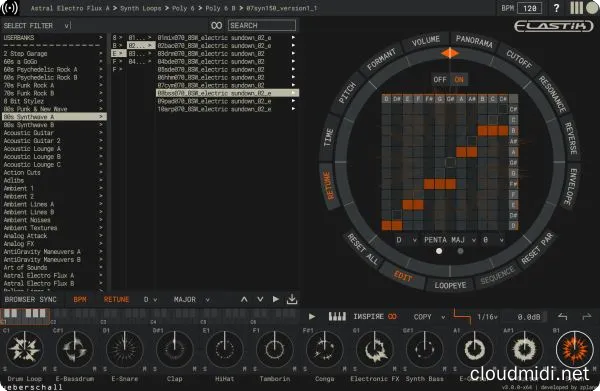The height and width of the screenshot is (391, 600).
Task: Open the browser sync key D dropdown
Action: (x=150, y=300)
